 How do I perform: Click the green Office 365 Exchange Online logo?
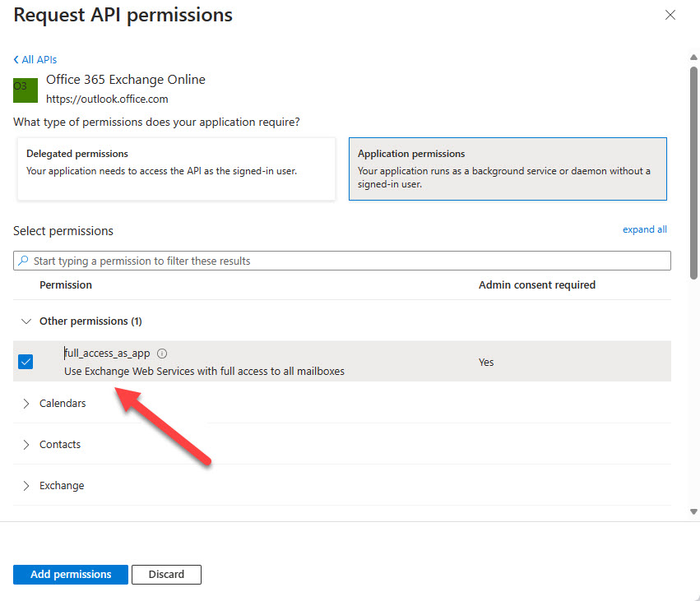[x=25, y=90]
